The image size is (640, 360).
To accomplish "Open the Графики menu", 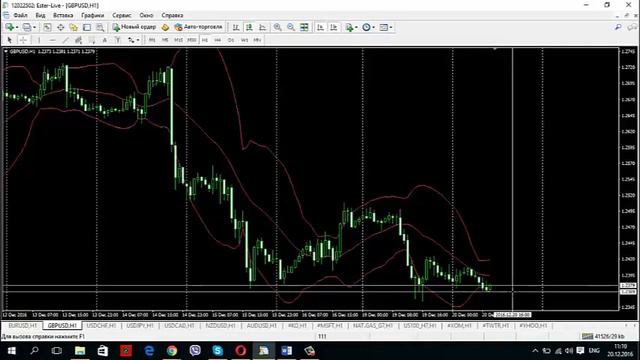I will (93, 15).
